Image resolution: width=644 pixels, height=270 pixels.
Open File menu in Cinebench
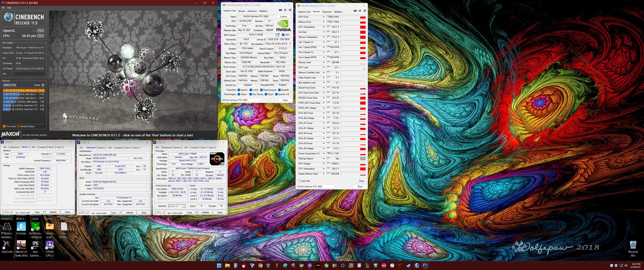tap(3, 8)
